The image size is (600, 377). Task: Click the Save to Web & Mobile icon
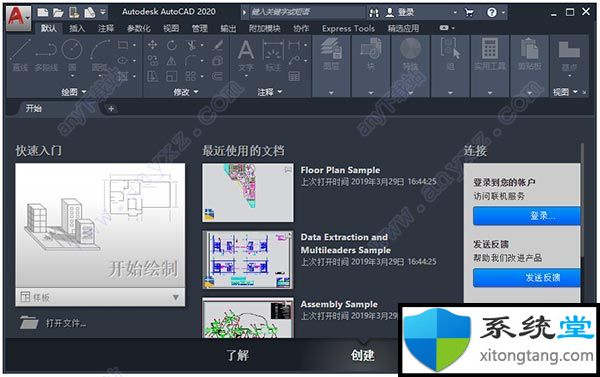90,13
